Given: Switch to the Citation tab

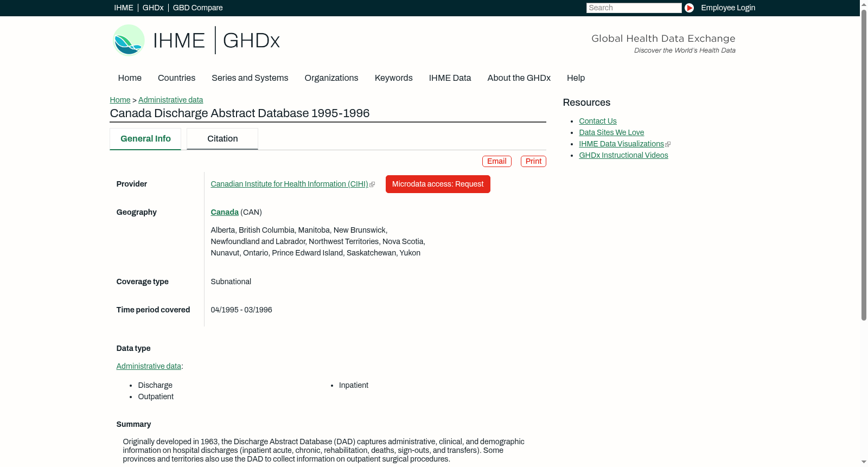Looking at the screenshot, I should (222, 139).
